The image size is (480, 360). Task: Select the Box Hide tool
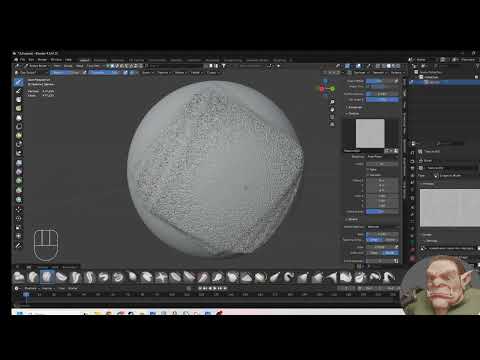[x=19, y=127]
